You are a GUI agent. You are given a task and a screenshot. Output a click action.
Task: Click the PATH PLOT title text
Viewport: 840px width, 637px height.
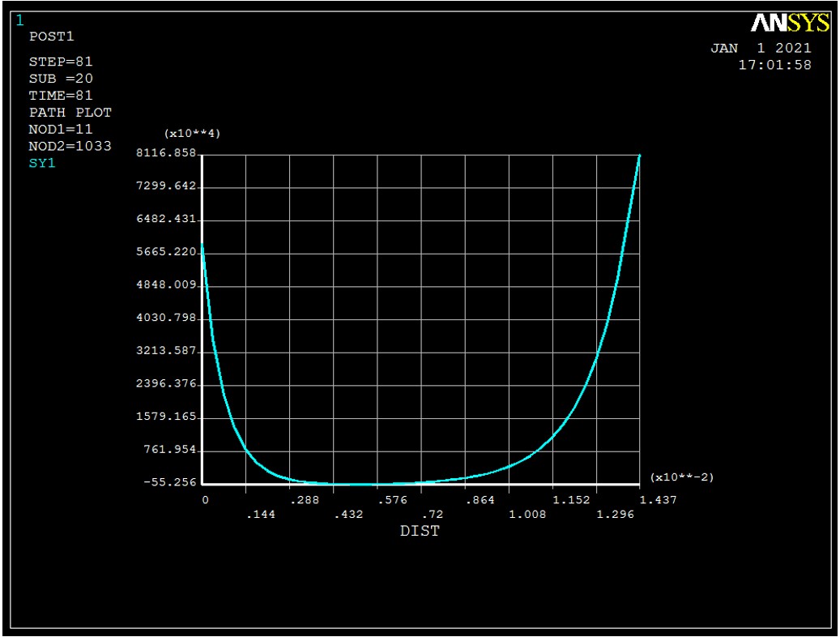(x=70, y=113)
